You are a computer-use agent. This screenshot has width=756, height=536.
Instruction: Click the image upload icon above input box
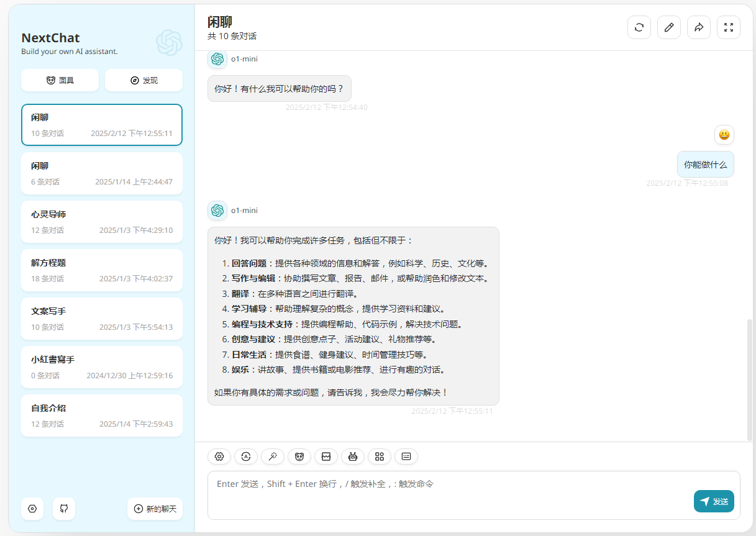326,457
